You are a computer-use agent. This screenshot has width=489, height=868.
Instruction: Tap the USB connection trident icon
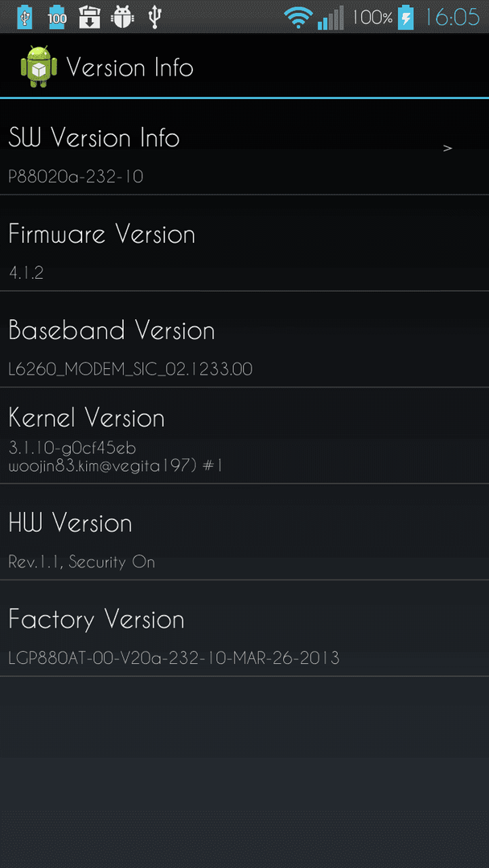coord(155,17)
